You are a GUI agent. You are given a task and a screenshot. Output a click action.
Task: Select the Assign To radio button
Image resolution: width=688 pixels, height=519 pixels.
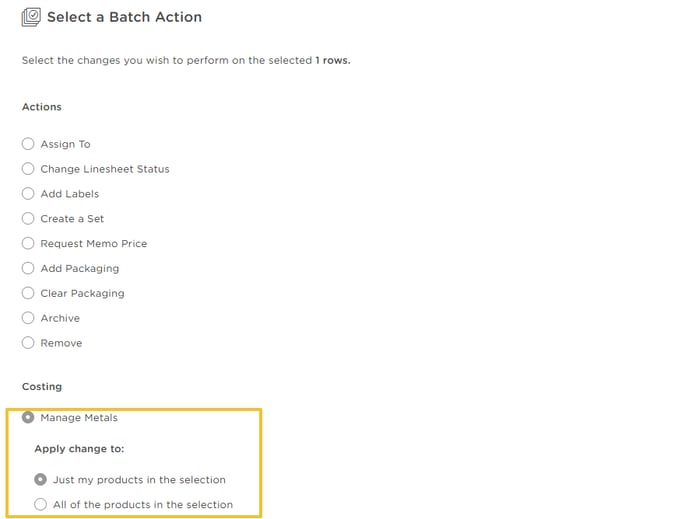(28, 144)
